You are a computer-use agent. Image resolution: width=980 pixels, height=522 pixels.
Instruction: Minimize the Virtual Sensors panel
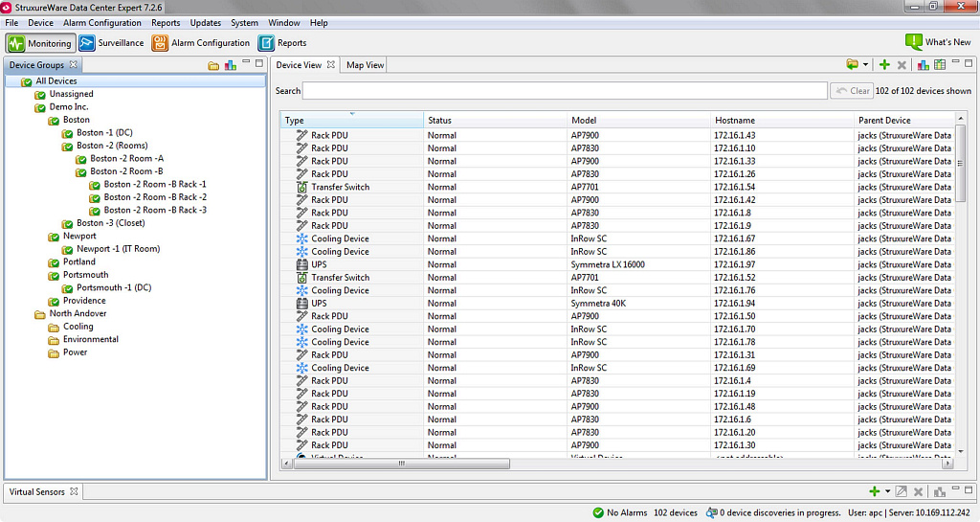[x=955, y=488]
